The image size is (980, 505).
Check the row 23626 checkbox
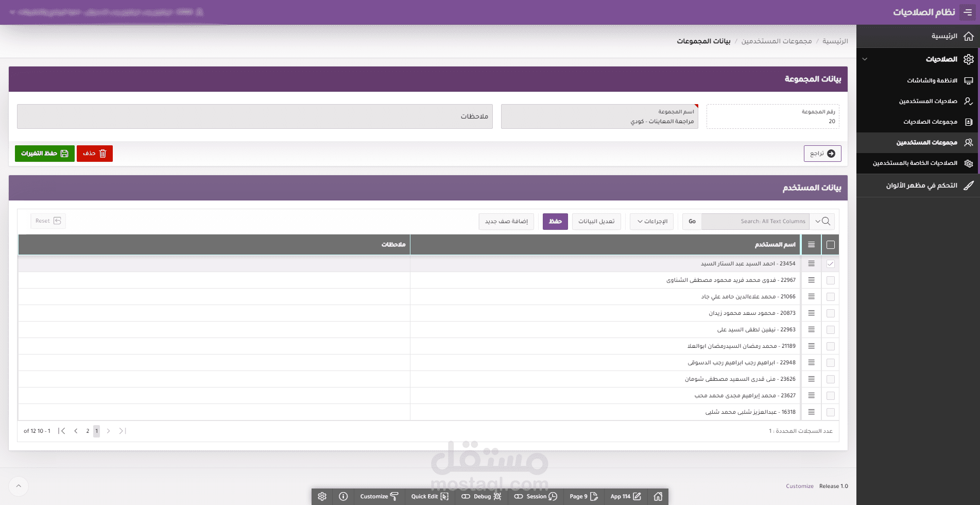point(831,379)
